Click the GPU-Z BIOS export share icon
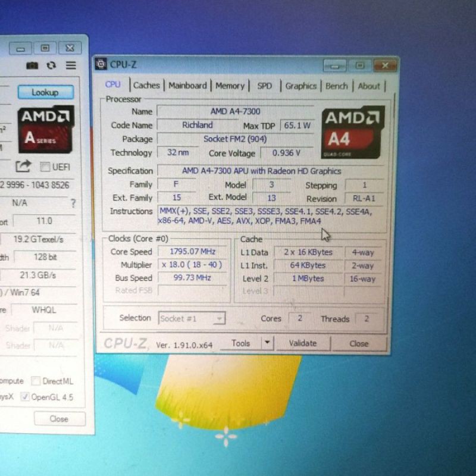Image resolution: width=476 pixels, height=476 pixels. click(23, 166)
